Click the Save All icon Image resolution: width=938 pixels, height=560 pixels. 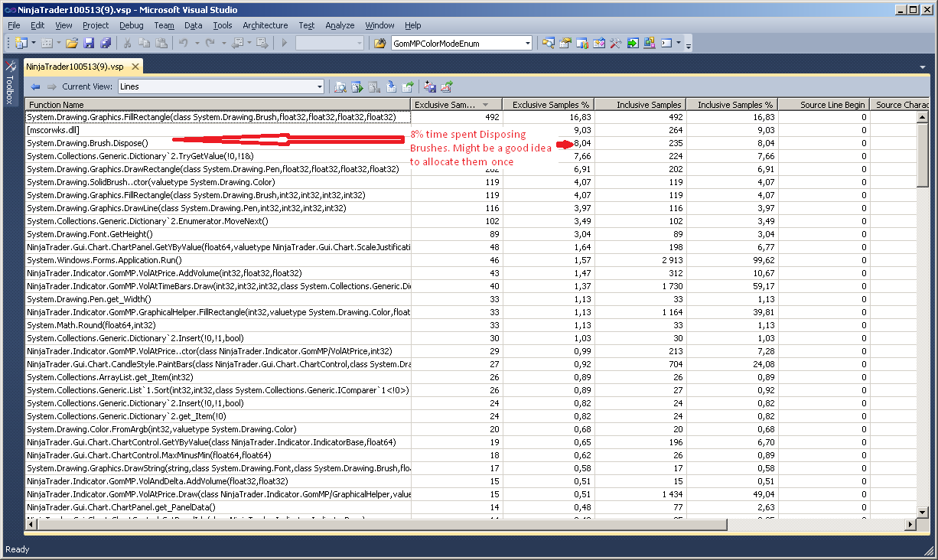[x=106, y=43]
